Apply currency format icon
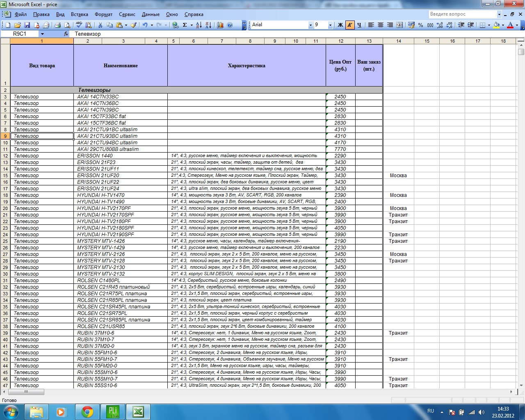Screen dimensions: 525x420 pyautogui.click(x=411, y=25)
